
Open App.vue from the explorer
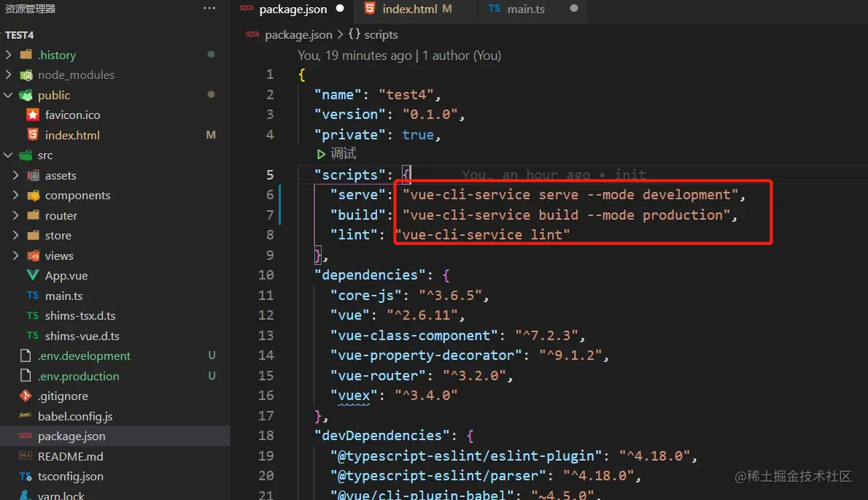[115, 275]
